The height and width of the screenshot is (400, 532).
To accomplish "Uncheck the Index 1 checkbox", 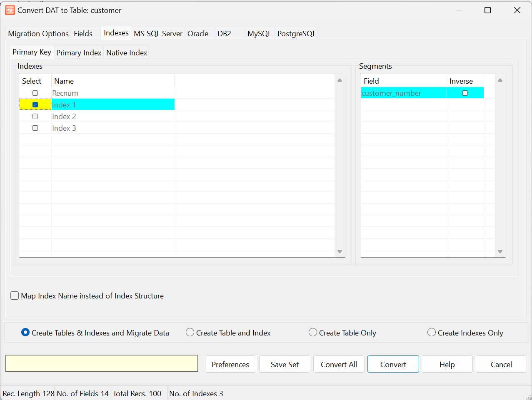I will point(35,105).
